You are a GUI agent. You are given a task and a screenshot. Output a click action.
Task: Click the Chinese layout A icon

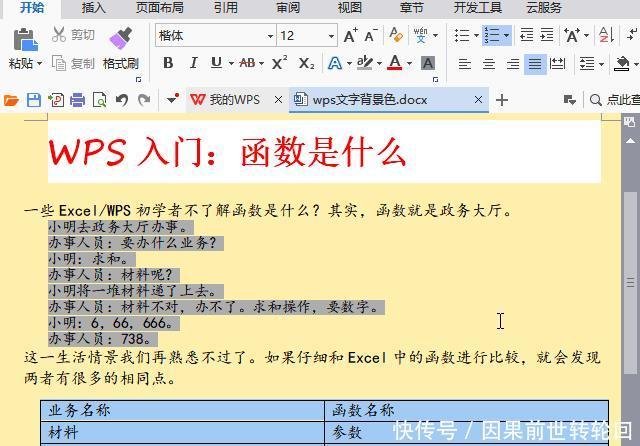(x=572, y=36)
